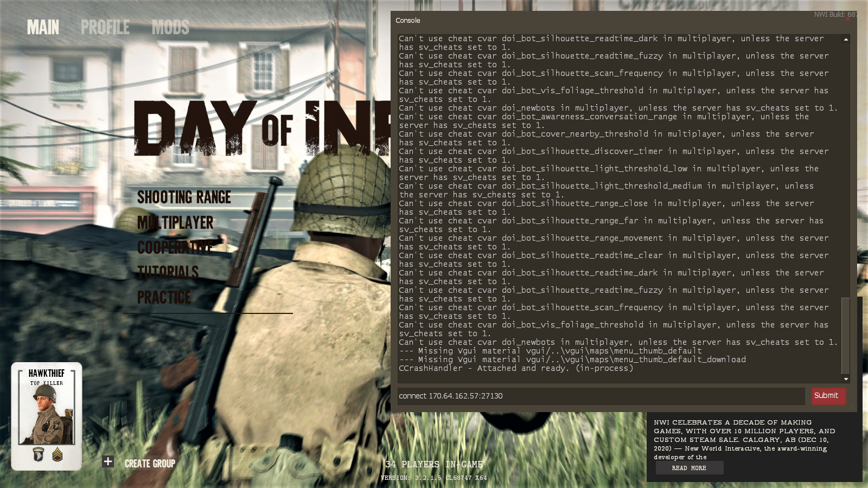Viewport: 868px width, 488px height.
Task: Click the "34 PLAYERS IN-GAME" text
Action: (434, 465)
